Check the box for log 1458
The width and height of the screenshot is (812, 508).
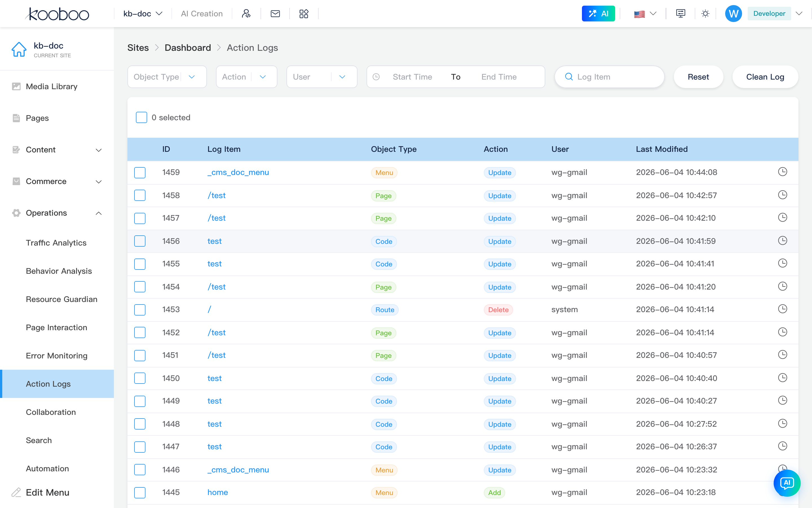coord(140,195)
